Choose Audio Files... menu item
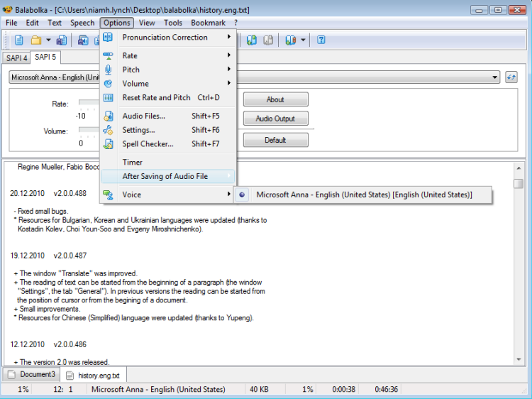The image size is (532, 399). pyautogui.click(x=168, y=116)
